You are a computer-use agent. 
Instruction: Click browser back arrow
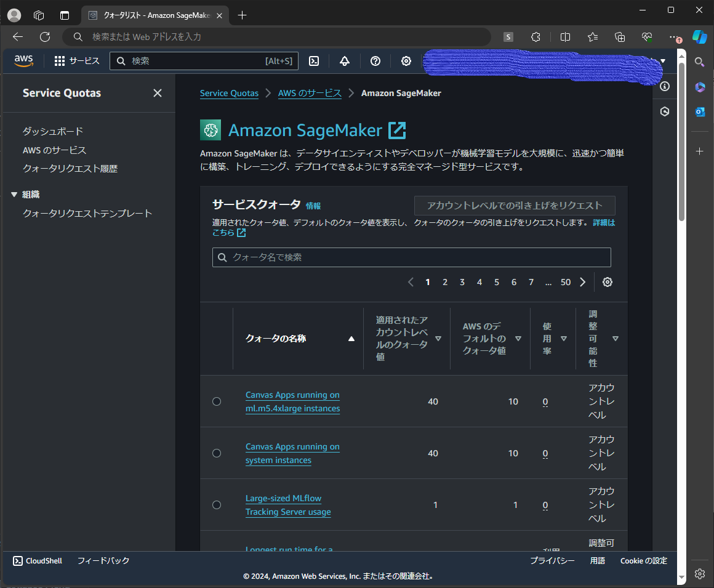tap(18, 37)
